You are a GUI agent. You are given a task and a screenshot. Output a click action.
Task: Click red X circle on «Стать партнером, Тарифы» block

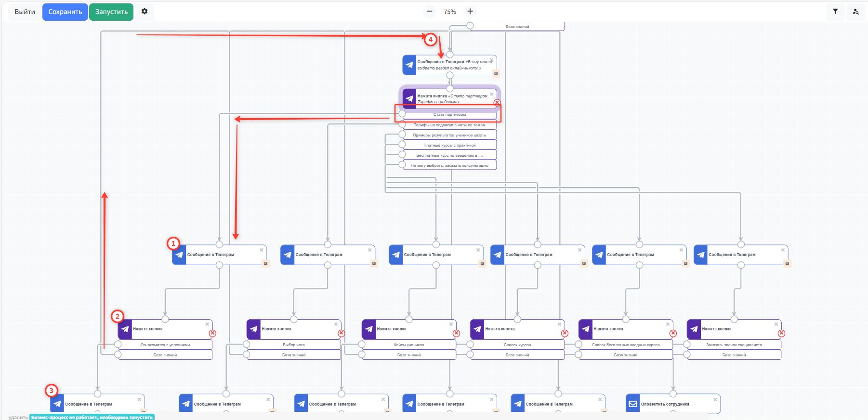497,103
